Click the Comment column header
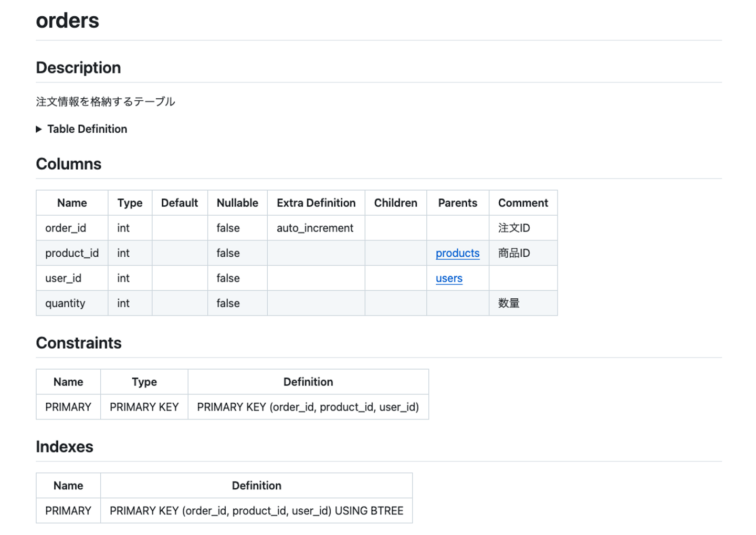The height and width of the screenshot is (535, 756). [x=523, y=203]
